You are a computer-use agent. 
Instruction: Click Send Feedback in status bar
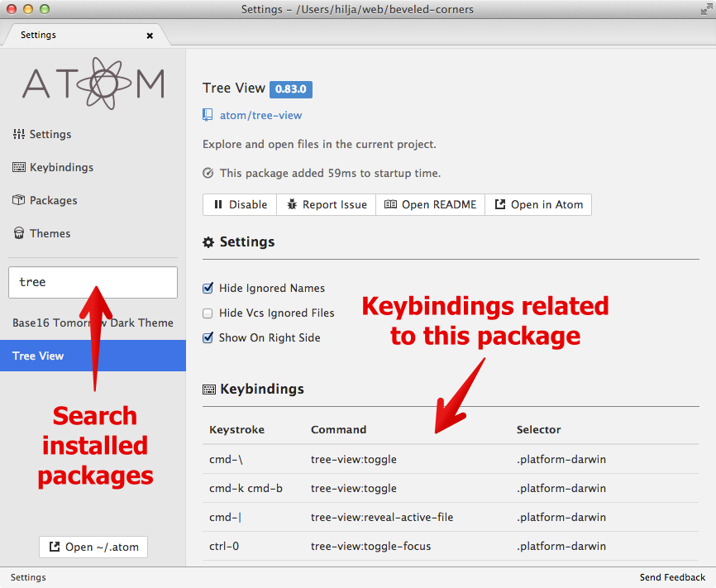click(x=672, y=577)
